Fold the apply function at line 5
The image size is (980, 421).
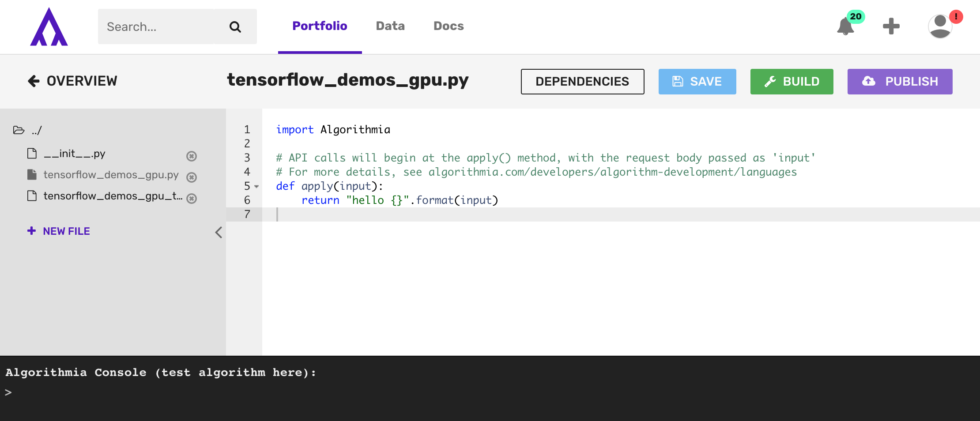click(256, 186)
